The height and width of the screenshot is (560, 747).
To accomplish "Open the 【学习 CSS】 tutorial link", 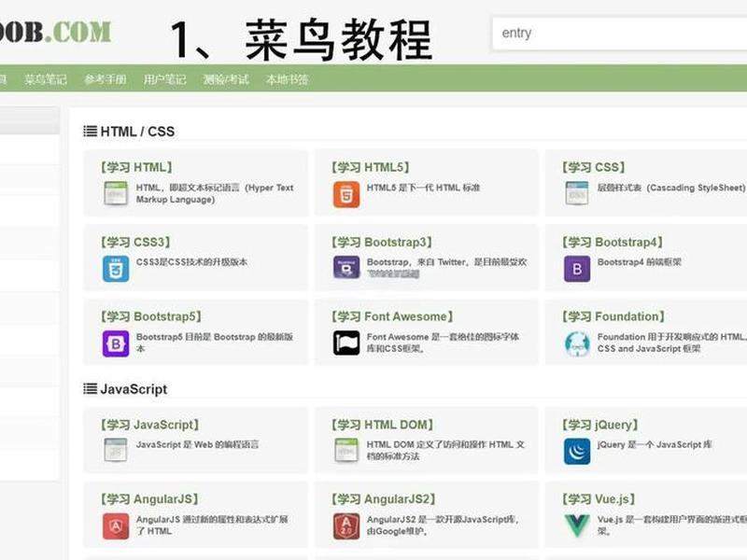I will tap(593, 167).
